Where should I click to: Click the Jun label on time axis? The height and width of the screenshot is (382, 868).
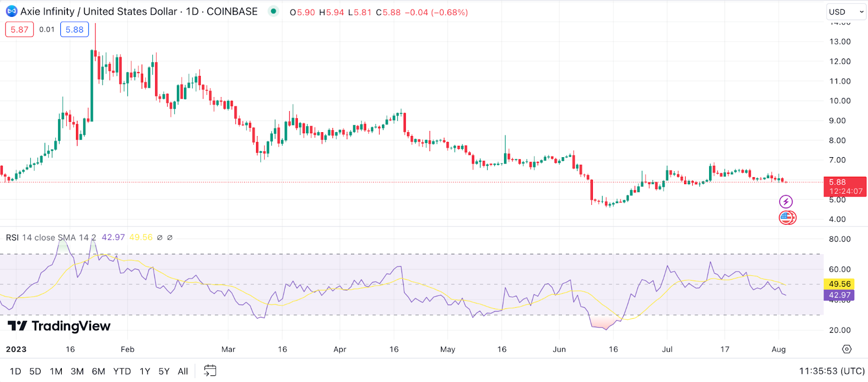559,349
